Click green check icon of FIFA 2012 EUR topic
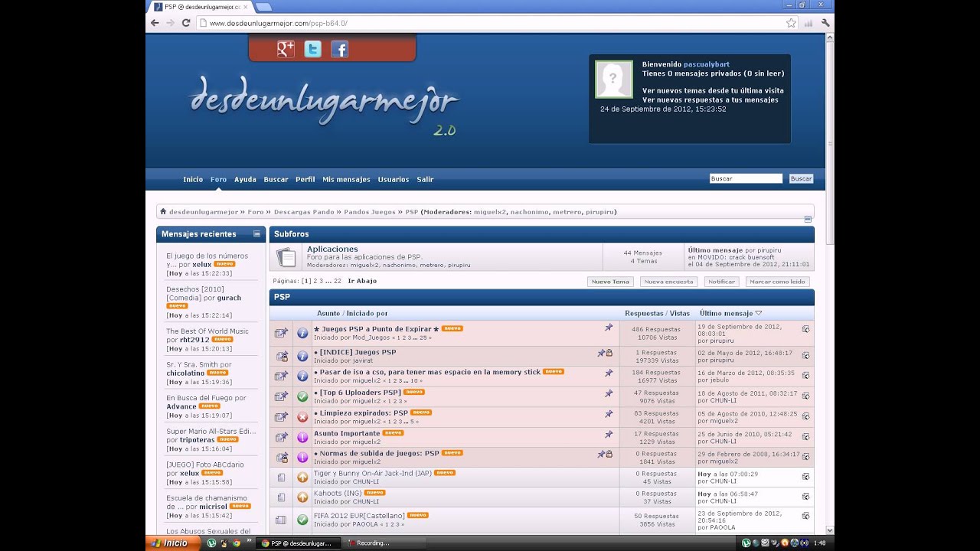The height and width of the screenshot is (551, 980). tap(302, 520)
